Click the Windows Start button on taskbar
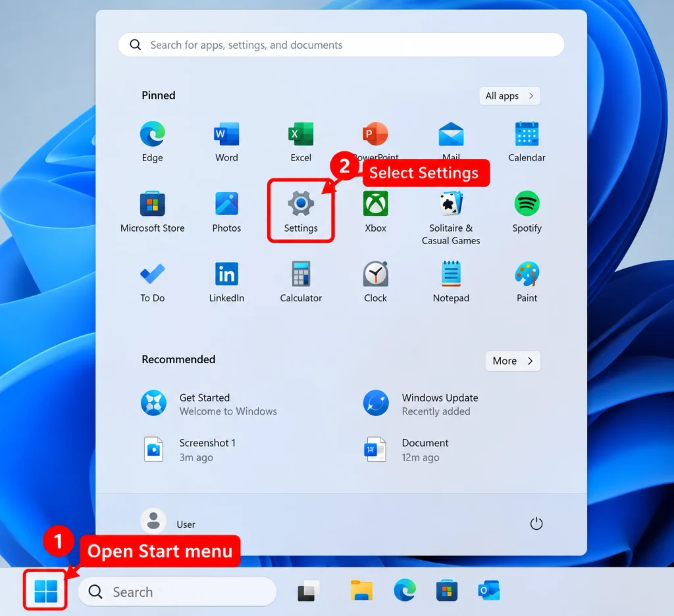Viewport: 674px width, 616px height. click(45, 591)
